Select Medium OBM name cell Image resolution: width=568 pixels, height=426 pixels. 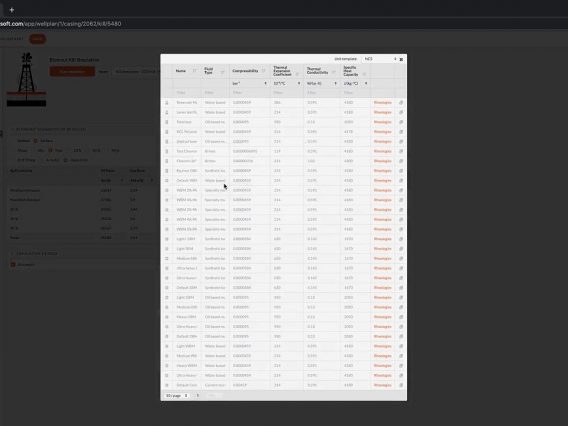187,307
